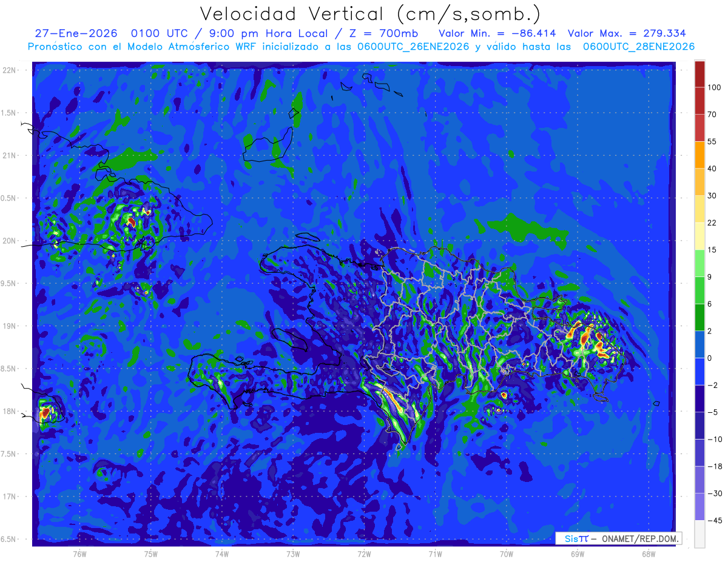Screen dimensions: 728x562
Task: Click the blue swatch between 2 and 0
Action: [x=699, y=344]
